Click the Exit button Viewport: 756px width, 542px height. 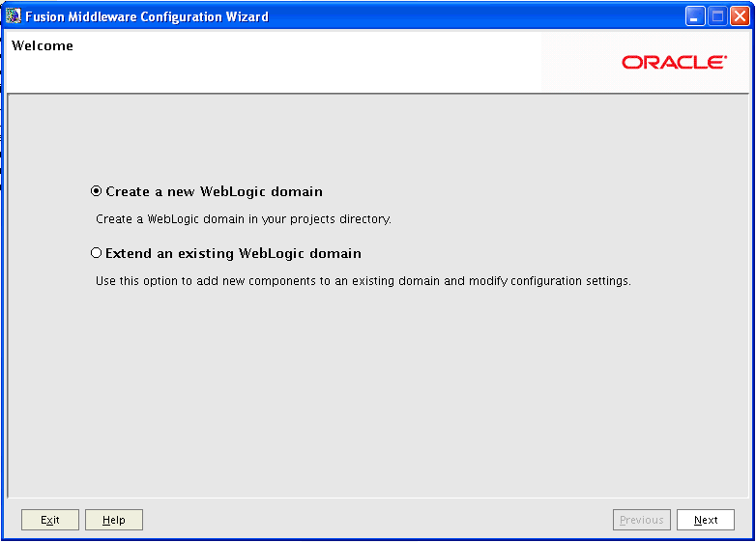click(x=50, y=520)
